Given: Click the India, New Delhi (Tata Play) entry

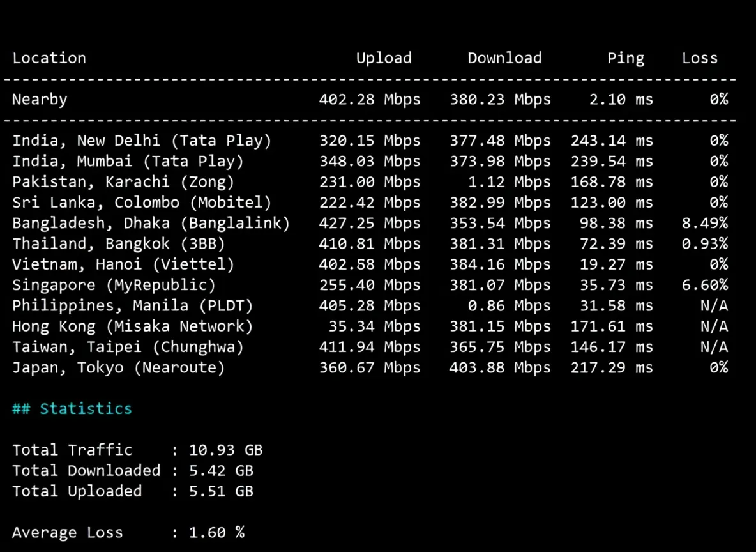Looking at the screenshot, I should pos(142,141).
